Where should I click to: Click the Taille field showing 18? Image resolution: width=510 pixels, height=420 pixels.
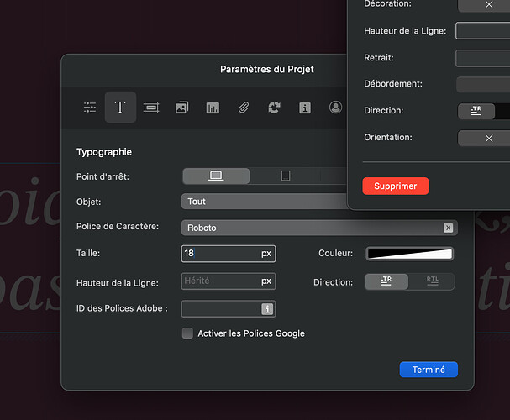tap(229, 254)
